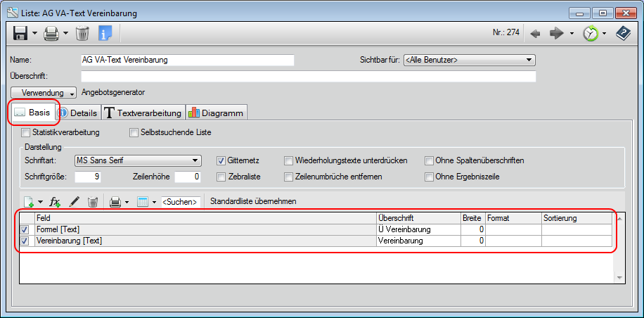This screenshot has height=318, width=644.
Task: Print fields using the grid toolbar printer
Action: click(x=115, y=202)
